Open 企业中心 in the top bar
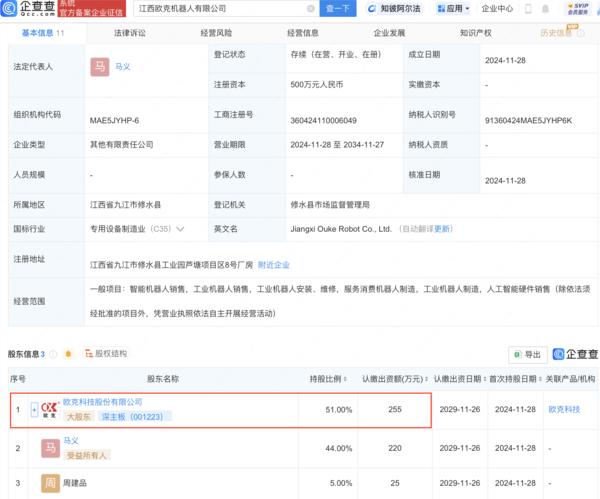The image size is (600, 499). point(497,8)
